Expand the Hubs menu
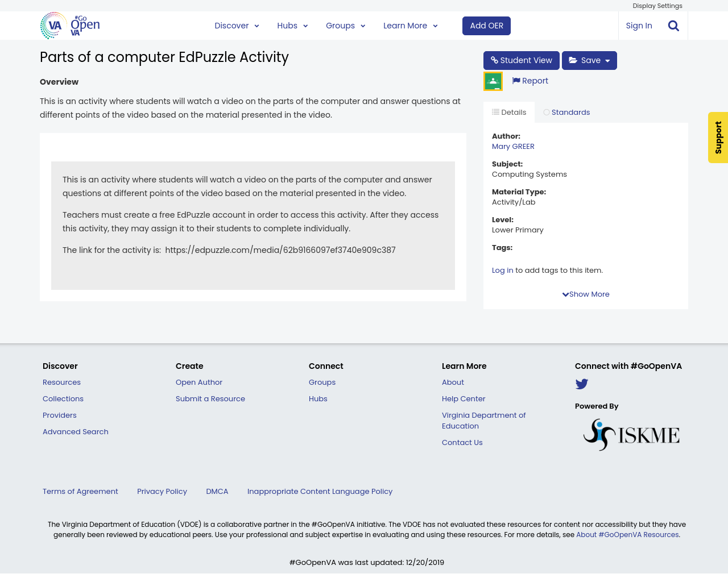 coord(292,26)
